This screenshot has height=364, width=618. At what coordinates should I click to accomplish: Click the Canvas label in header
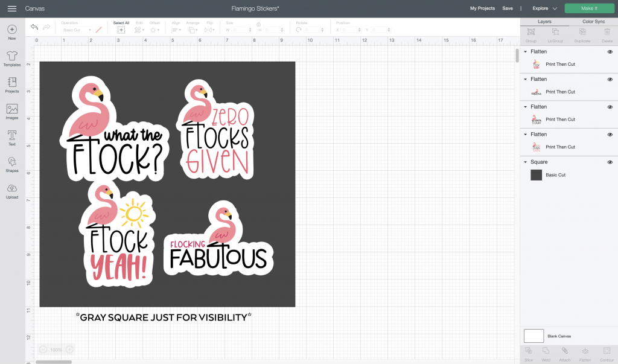(x=34, y=8)
